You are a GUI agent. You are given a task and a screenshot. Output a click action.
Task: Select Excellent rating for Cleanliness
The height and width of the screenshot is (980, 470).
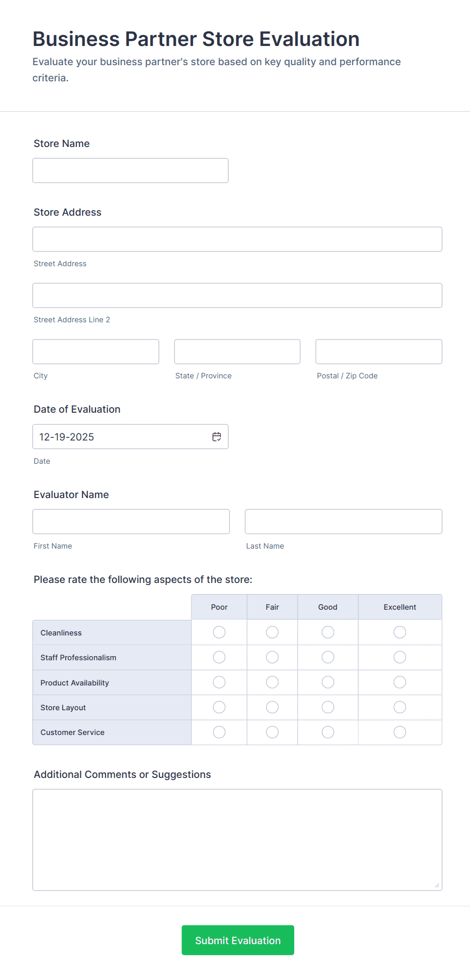[x=400, y=632]
